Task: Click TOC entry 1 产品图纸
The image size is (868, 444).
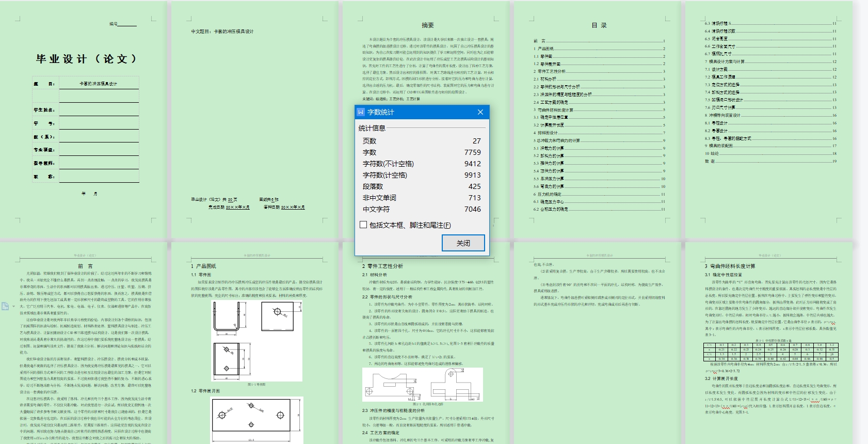Action: [599, 49]
